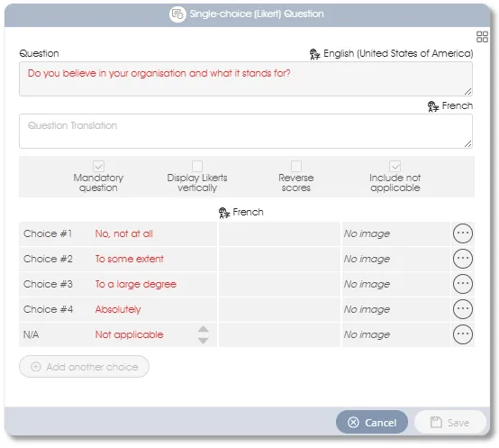Open the options menu for Choice #3

[x=462, y=284]
